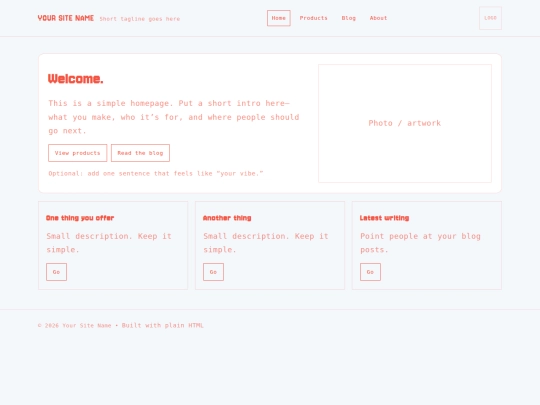Click the Another thing card heading
The width and height of the screenshot is (540, 405).
(227, 218)
